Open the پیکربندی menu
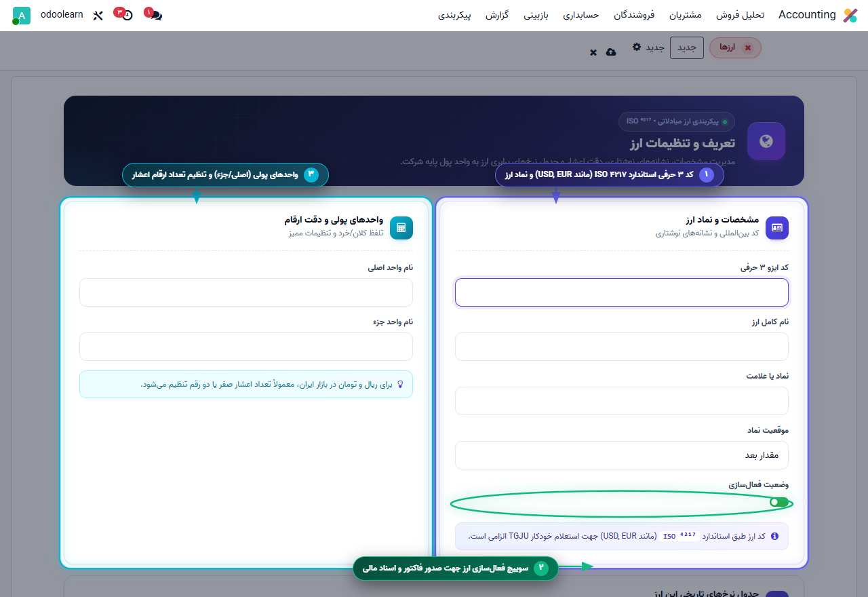868x597 pixels. pyautogui.click(x=454, y=15)
